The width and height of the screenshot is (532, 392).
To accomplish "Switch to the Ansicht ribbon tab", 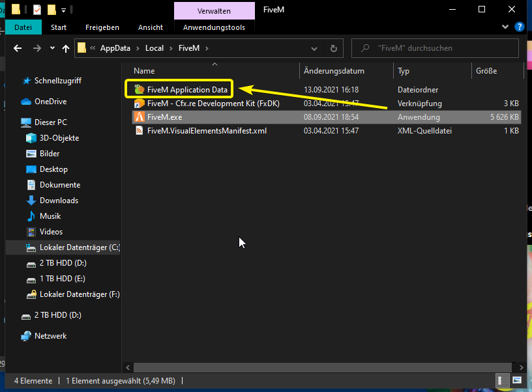I will [151, 27].
